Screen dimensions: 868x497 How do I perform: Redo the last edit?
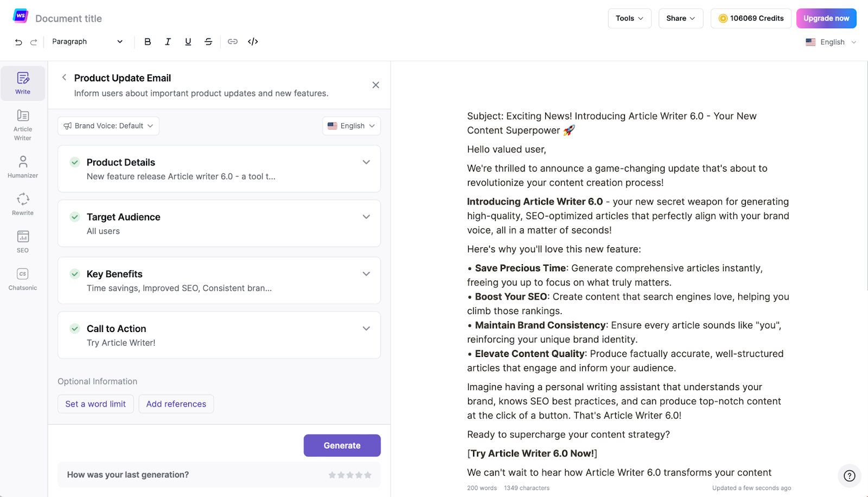(34, 42)
